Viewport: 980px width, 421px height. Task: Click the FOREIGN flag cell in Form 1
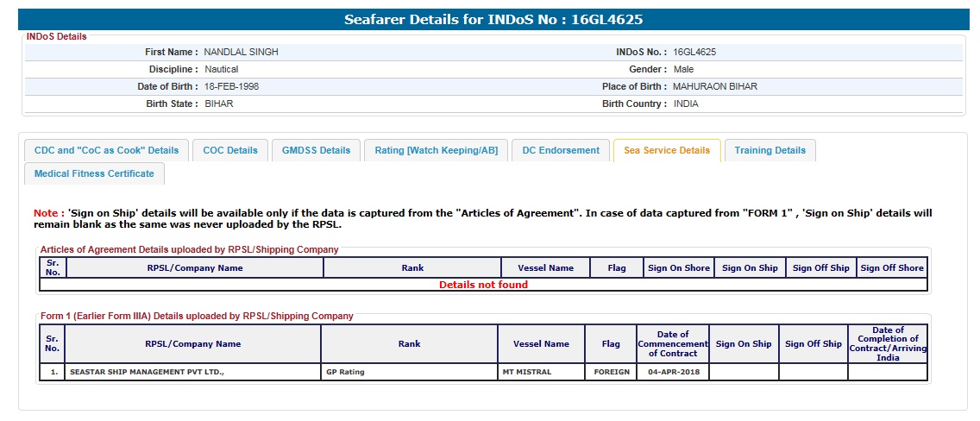611,373
